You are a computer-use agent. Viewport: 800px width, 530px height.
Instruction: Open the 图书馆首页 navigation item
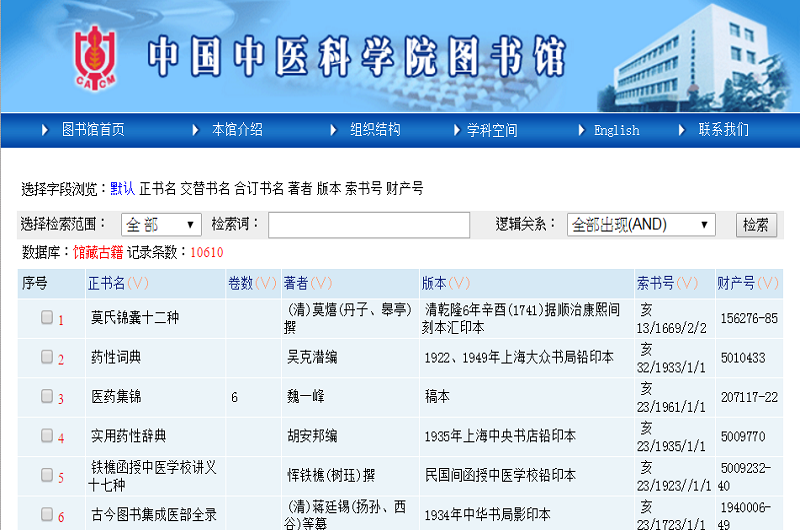pyautogui.click(x=93, y=130)
